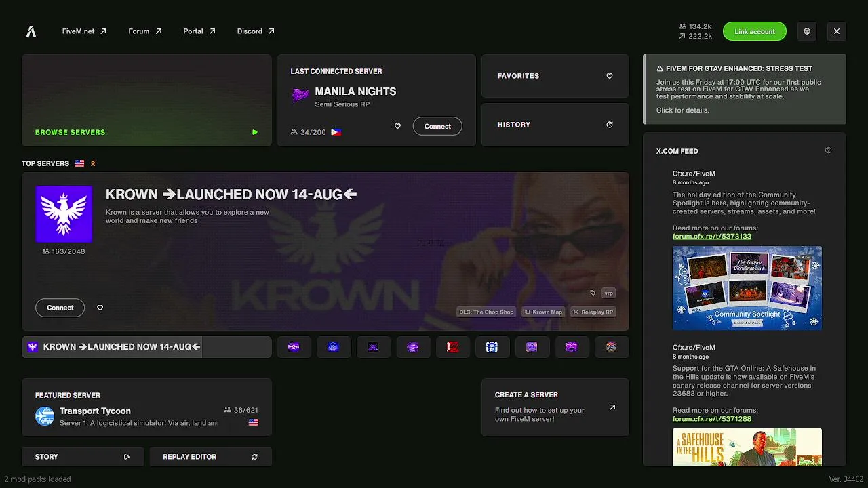The image size is (868, 488).
Task: Open the Browse Servers panel
Action: [146, 100]
